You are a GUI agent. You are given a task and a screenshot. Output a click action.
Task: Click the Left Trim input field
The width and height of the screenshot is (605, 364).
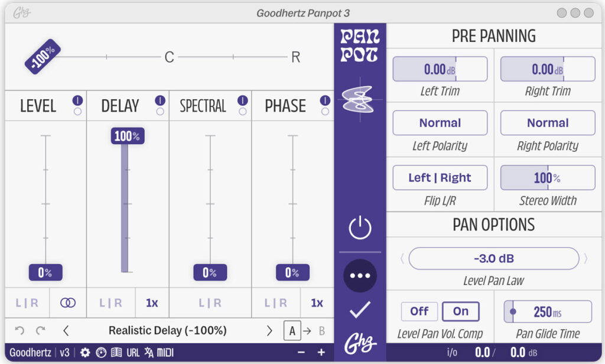tap(440, 69)
